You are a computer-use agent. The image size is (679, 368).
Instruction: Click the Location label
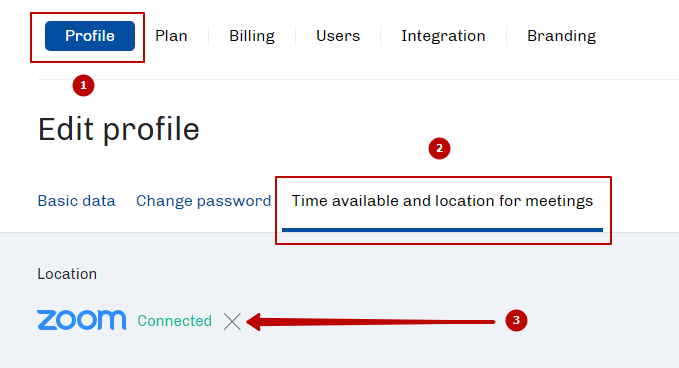point(67,274)
